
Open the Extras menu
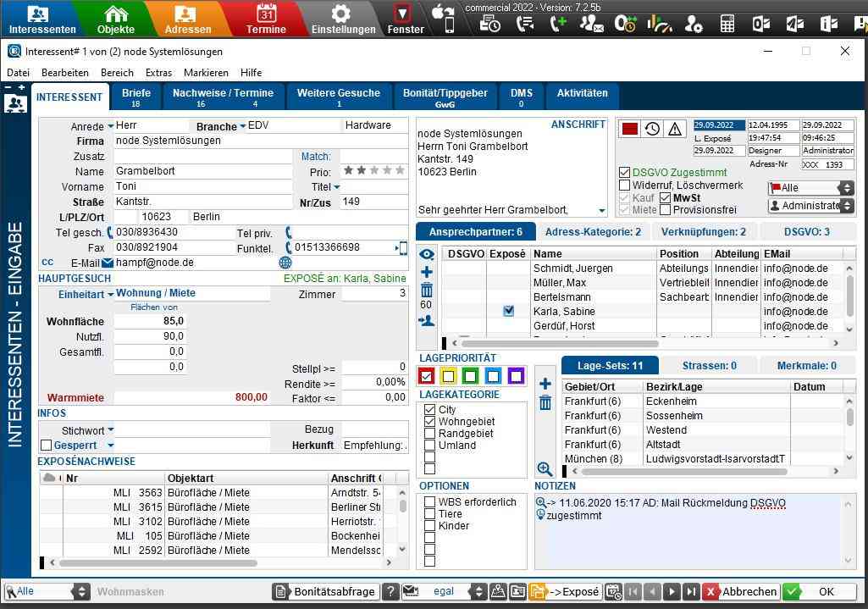point(158,73)
